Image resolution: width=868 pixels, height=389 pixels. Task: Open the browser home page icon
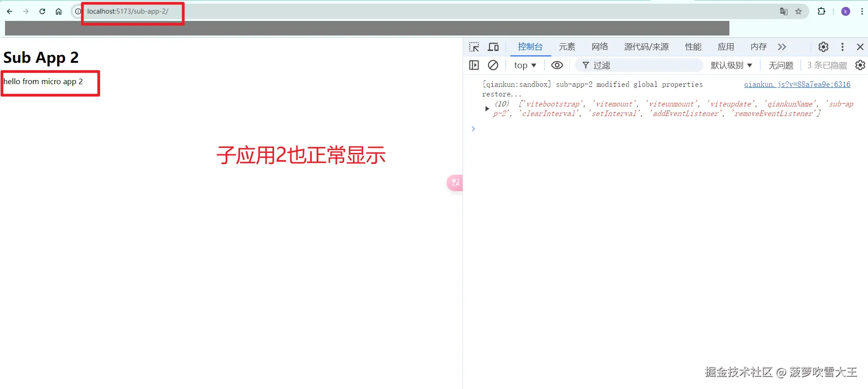point(59,11)
